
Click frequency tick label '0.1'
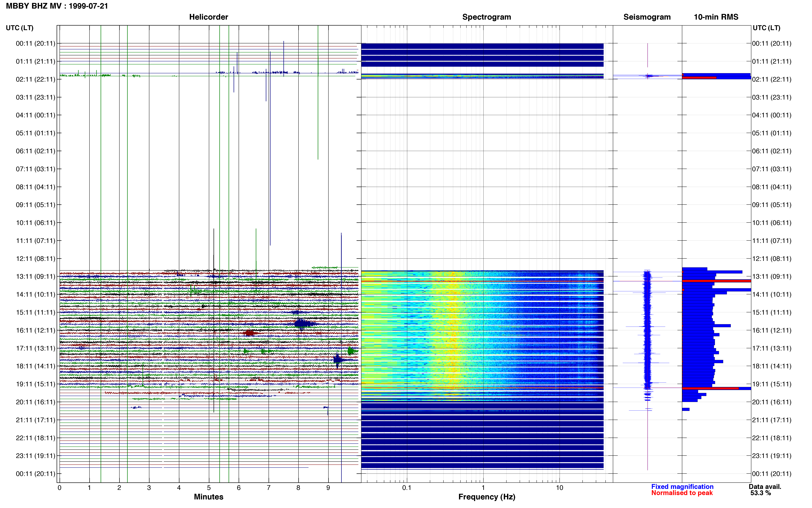point(407,488)
